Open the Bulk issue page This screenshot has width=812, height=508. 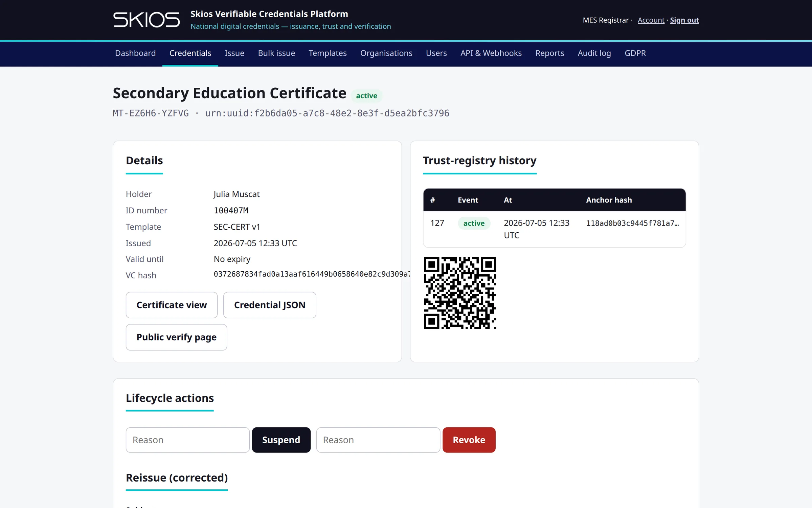(276, 53)
